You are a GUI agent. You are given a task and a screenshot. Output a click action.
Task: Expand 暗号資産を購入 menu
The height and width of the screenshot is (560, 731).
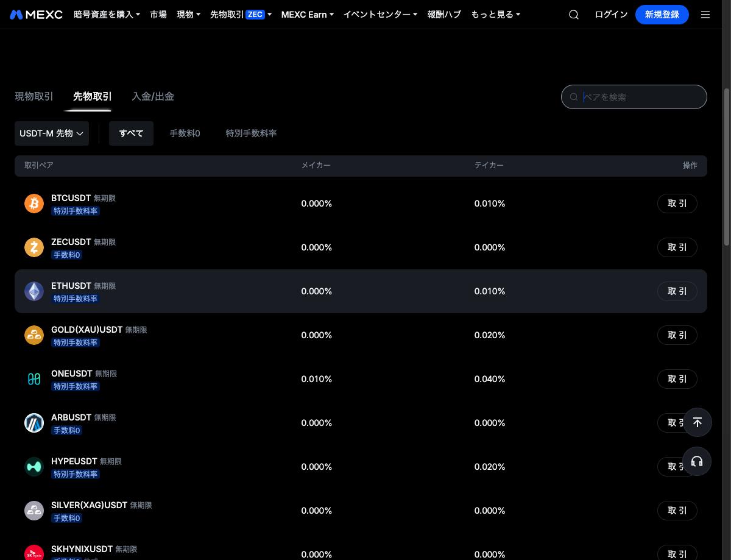(x=107, y=14)
